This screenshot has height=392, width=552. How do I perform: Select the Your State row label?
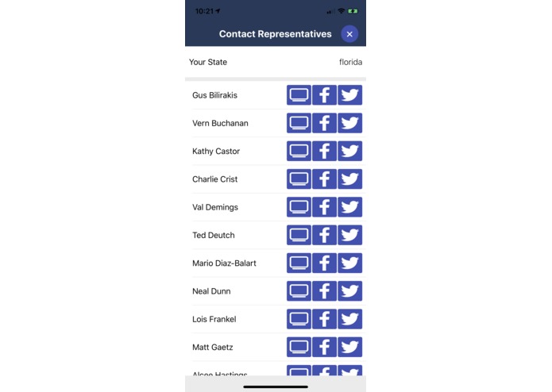pyautogui.click(x=208, y=62)
